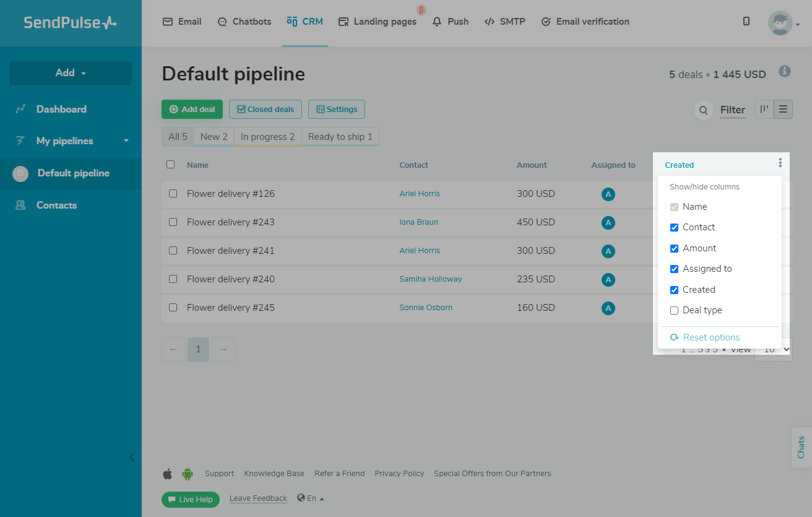This screenshot has height=517, width=812.
Task: Switch to list view icon
Action: click(x=783, y=110)
